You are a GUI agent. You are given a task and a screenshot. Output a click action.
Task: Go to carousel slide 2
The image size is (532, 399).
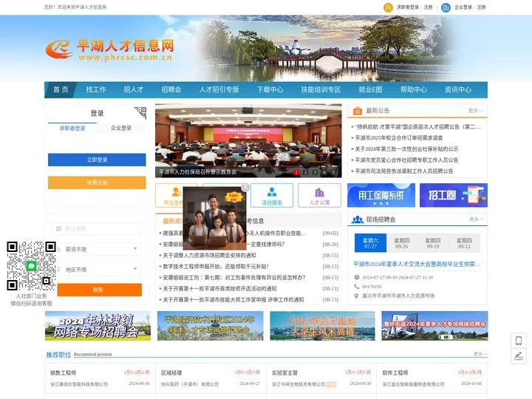pos(305,172)
